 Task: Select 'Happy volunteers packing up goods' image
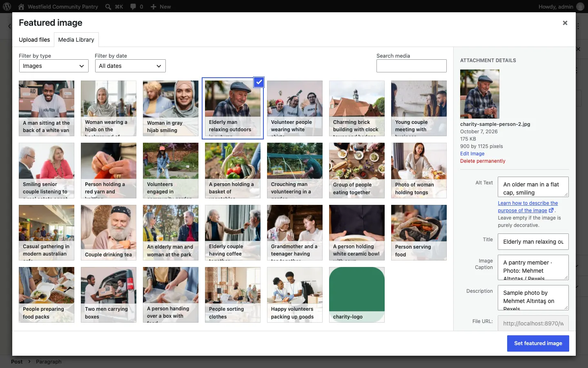pos(295,295)
